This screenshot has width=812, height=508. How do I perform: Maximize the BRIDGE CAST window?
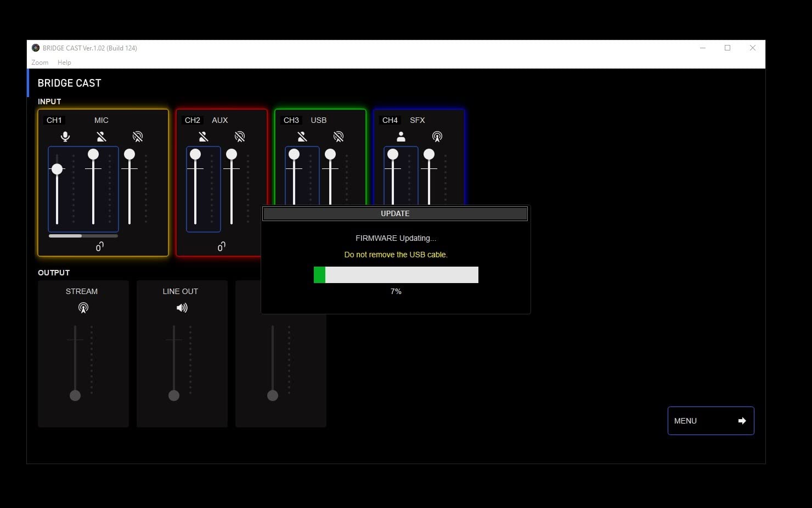tap(728, 48)
